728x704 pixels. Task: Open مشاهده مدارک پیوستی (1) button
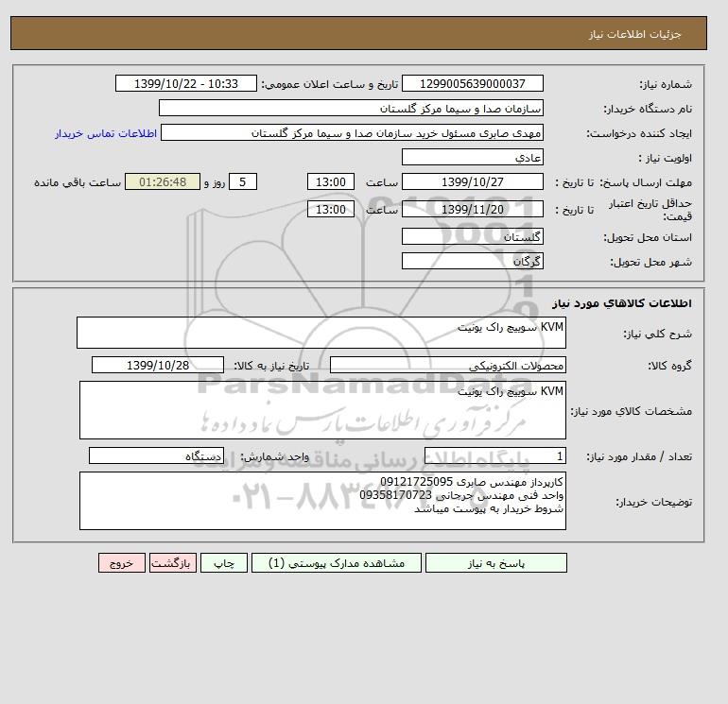click(337, 563)
